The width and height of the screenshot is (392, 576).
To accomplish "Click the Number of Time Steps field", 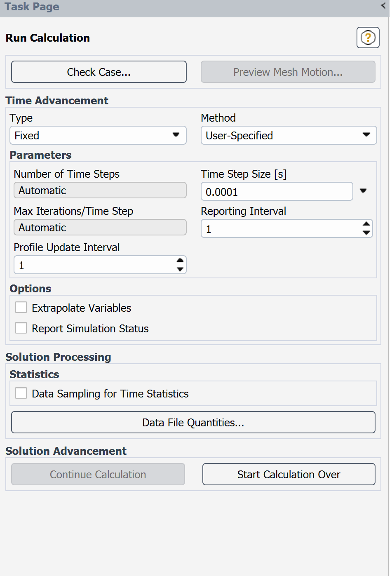I will 100,190.
